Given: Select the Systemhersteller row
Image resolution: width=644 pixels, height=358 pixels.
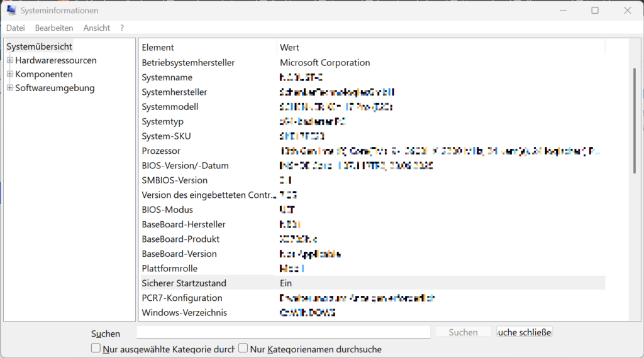Looking at the screenshot, I should (372, 92).
